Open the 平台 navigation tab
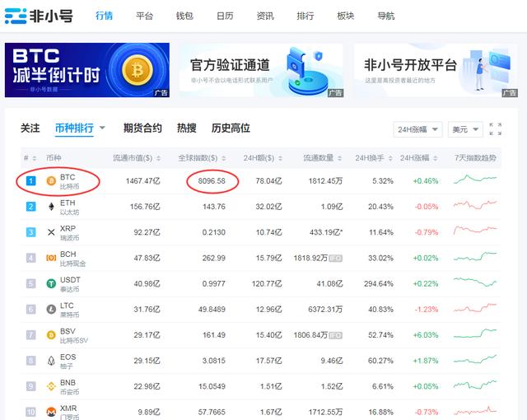 (x=144, y=16)
